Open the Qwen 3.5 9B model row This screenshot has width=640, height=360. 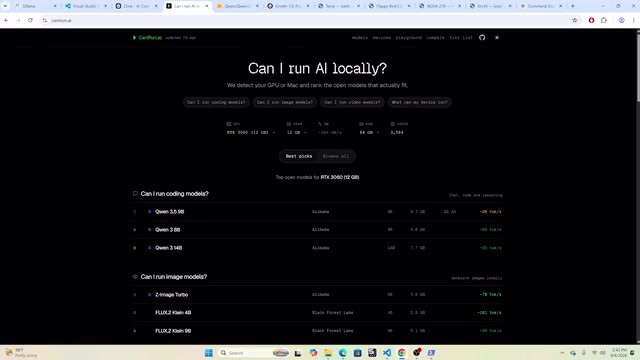pos(317,212)
